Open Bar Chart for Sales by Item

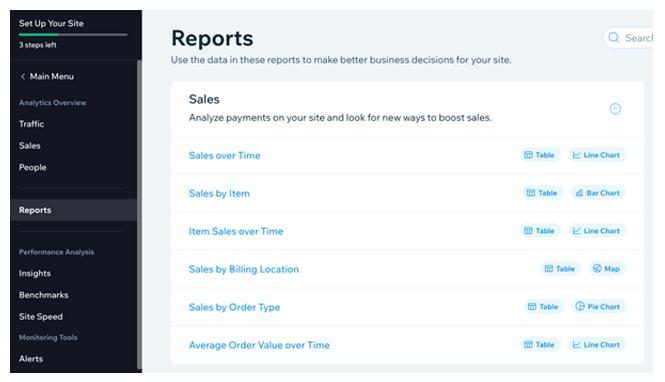pyautogui.click(x=598, y=193)
